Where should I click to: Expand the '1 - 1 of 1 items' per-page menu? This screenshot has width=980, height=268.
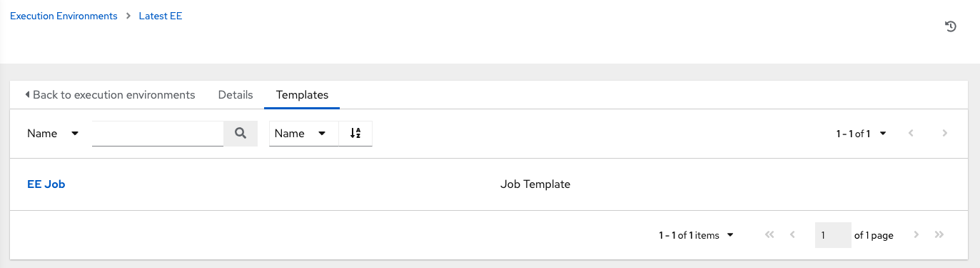(x=696, y=235)
